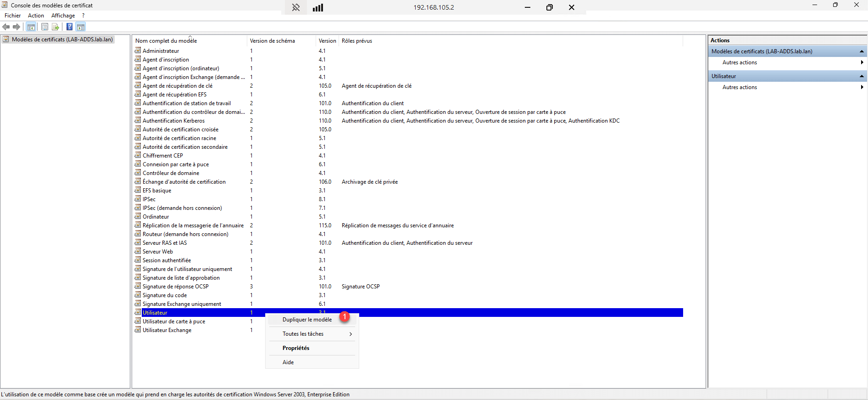Select Modèles de certificats tree node
This screenshot has height=400, width=868.
point(62,39)
